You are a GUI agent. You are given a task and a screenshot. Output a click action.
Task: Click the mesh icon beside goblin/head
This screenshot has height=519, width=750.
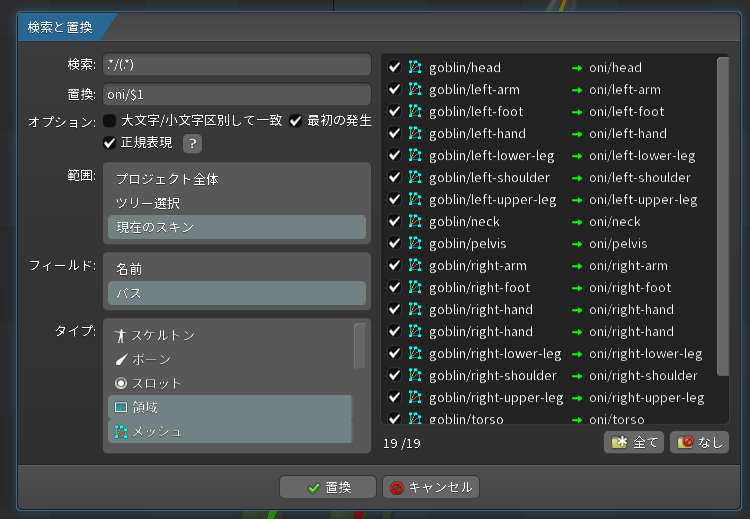[415, 67]
